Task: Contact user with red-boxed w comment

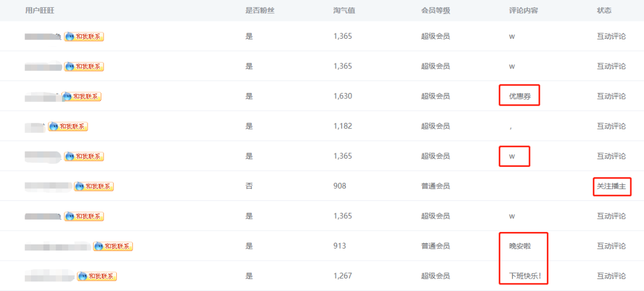Action: (x=84, y=156)
